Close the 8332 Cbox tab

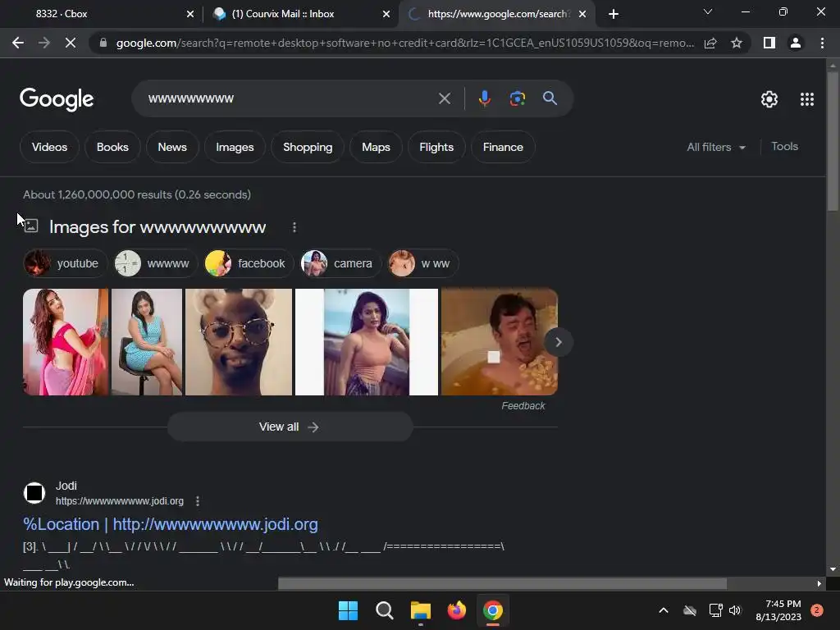point(190,14)
